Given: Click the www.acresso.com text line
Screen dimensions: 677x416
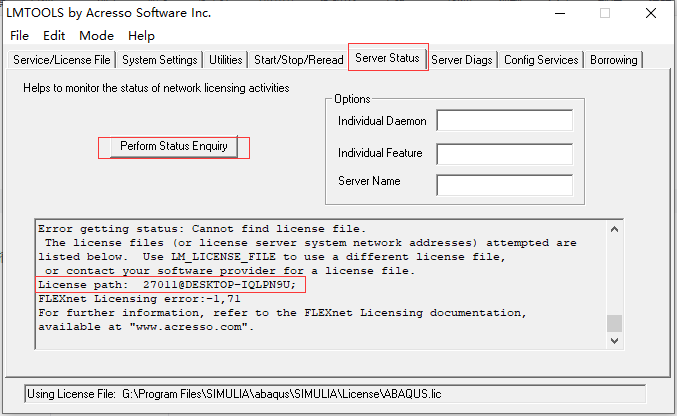Looking at the screenshot, I should coord(146,327).
